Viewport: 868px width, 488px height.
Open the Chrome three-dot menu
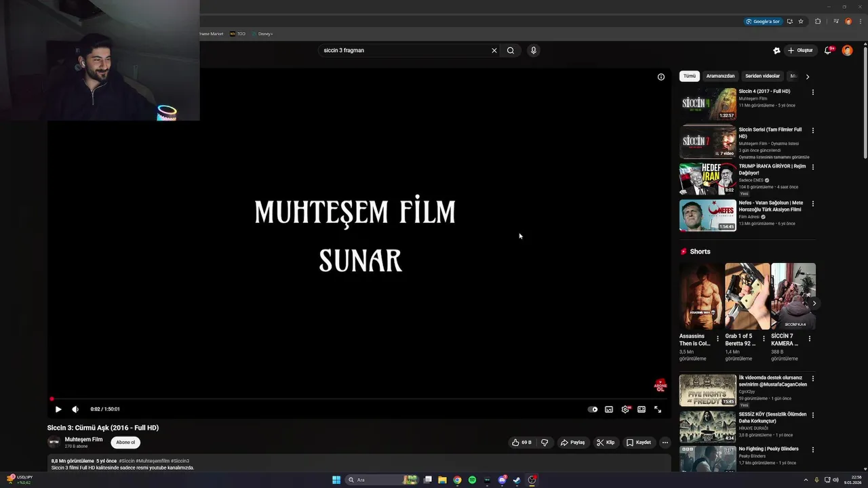pos(861,22)
